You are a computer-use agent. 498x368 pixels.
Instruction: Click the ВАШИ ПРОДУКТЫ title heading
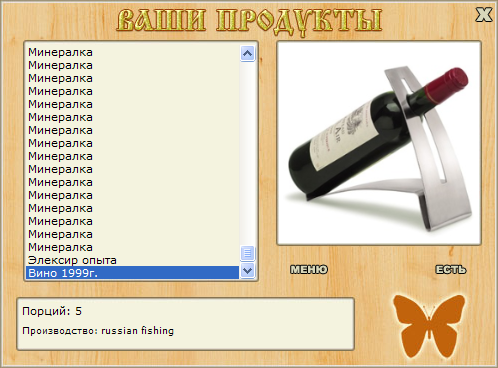(249, 21)
